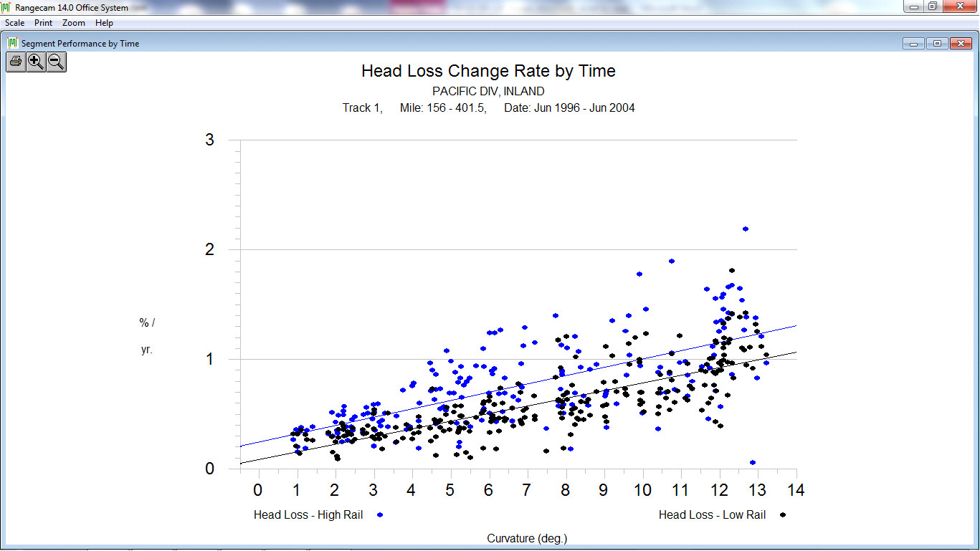980x551 pixels.
Task: Click the black Low Rail legend marker
Action: click(784, 515)
